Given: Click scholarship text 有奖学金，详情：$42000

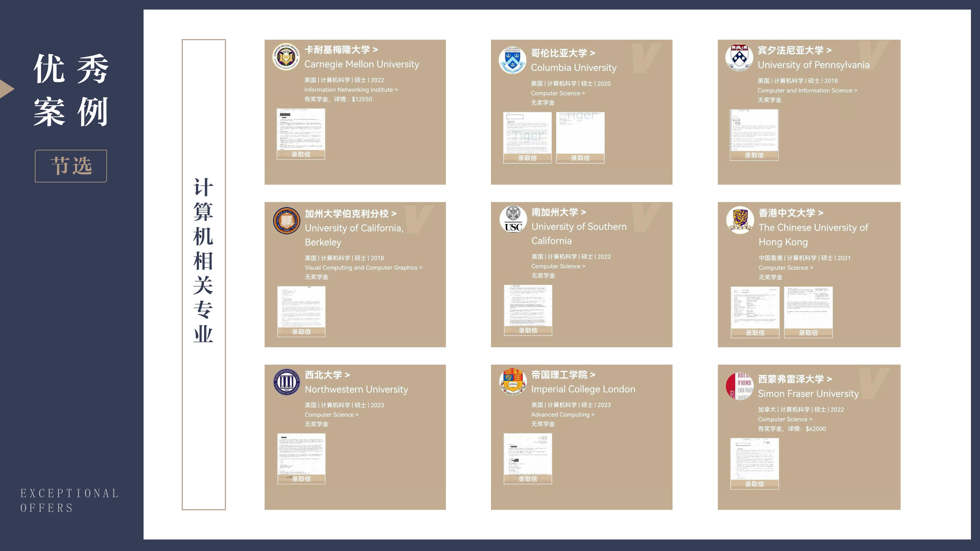Looking at the screenshot, I should [x=792, y=429].
